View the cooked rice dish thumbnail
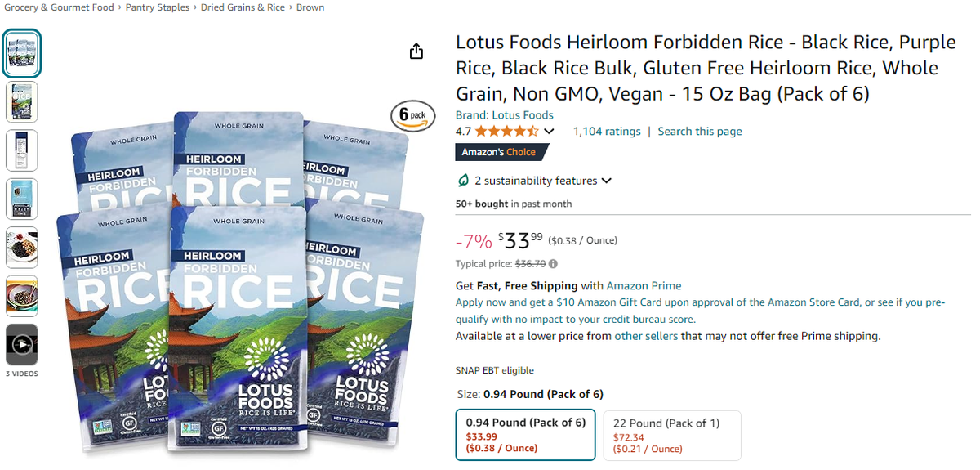 22,247
